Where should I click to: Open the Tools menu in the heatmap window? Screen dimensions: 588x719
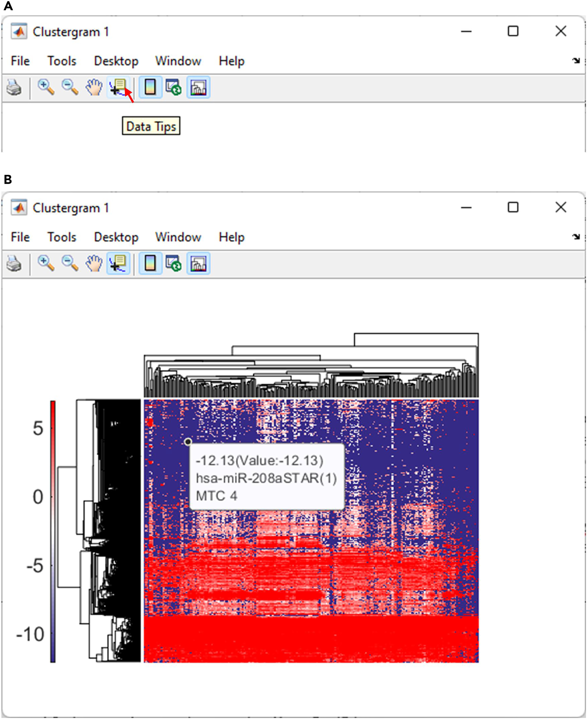pos(62,237)
